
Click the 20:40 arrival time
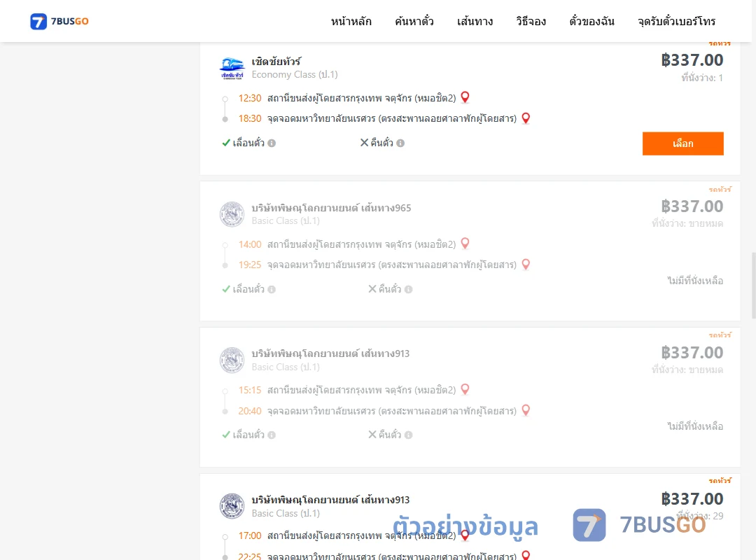click(250, 411)
